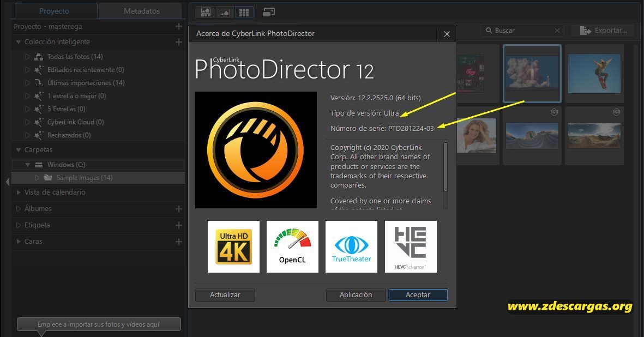
Task: Click the Aplicación button
Action: (x=356, y=294)
